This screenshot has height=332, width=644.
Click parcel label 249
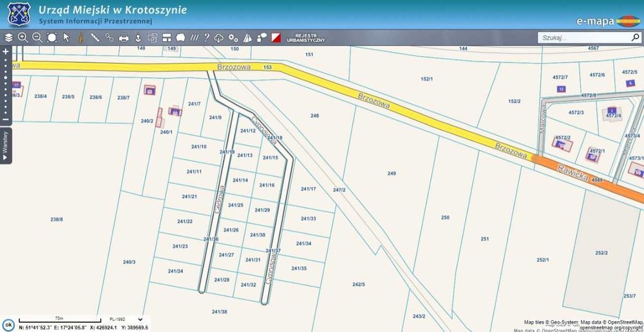click(x=392, y=174)
